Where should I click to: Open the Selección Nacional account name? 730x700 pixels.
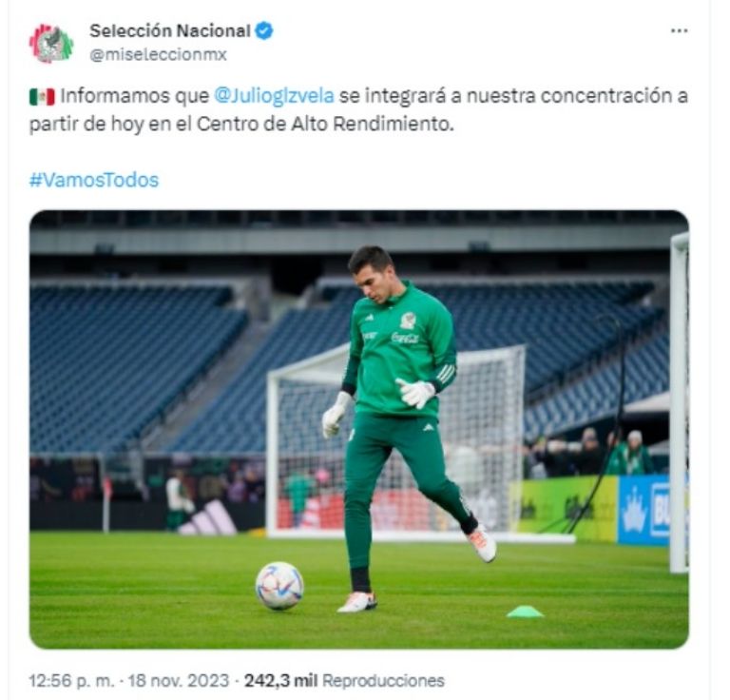[x=170, y=30]
